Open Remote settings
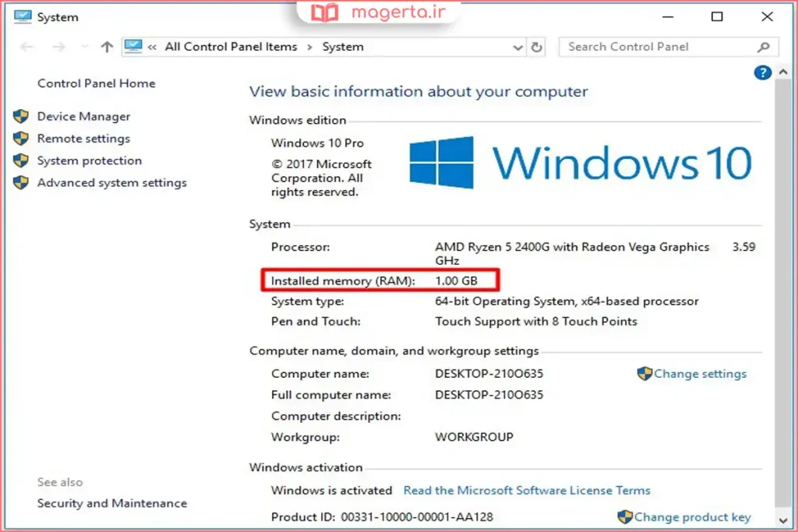 tap(83, 139)
